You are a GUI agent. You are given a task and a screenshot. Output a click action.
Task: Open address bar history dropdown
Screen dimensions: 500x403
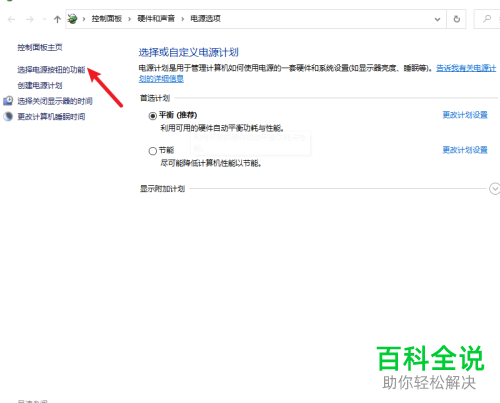pyautogui.click(x=437, y=19)
